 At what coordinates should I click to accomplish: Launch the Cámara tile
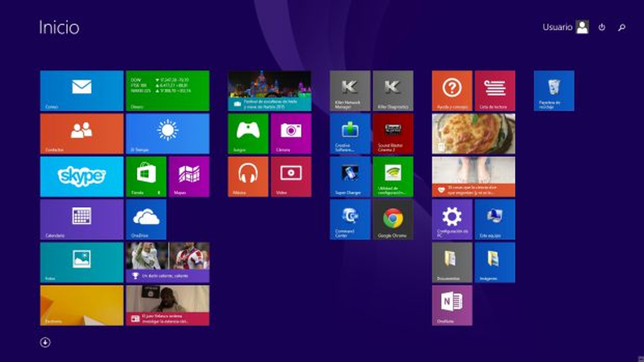point(291,134)
